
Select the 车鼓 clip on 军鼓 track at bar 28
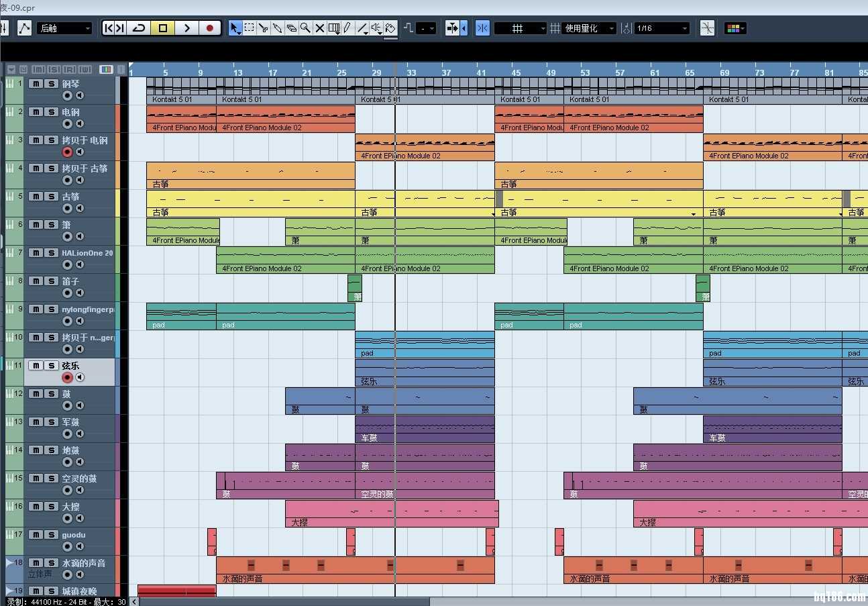(425, 429)
